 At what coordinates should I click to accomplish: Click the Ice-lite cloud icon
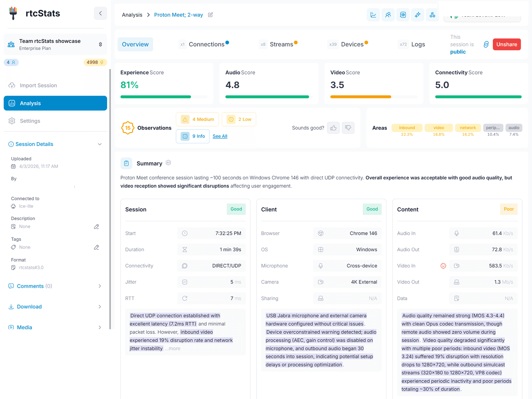[13, 206]
